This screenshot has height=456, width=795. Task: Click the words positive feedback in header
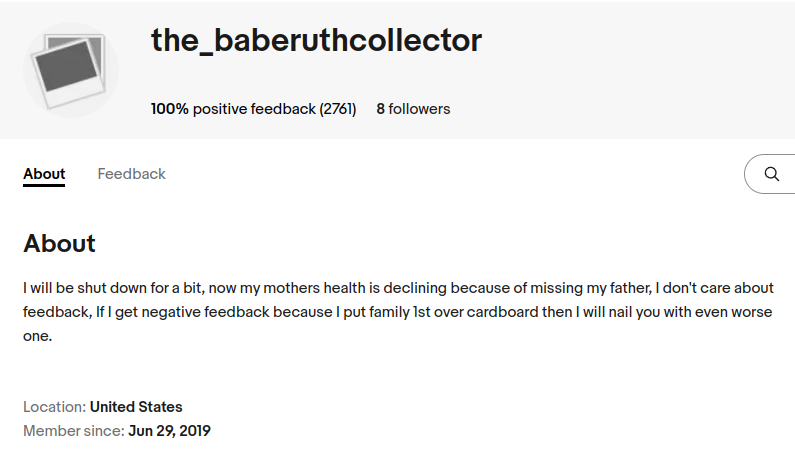pos(254,109)
